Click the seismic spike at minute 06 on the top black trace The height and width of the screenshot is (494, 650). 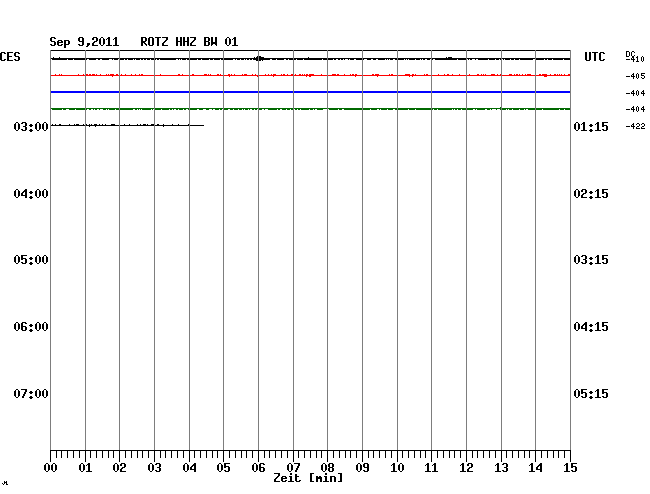pyautogui.click(x=259, y=58)
